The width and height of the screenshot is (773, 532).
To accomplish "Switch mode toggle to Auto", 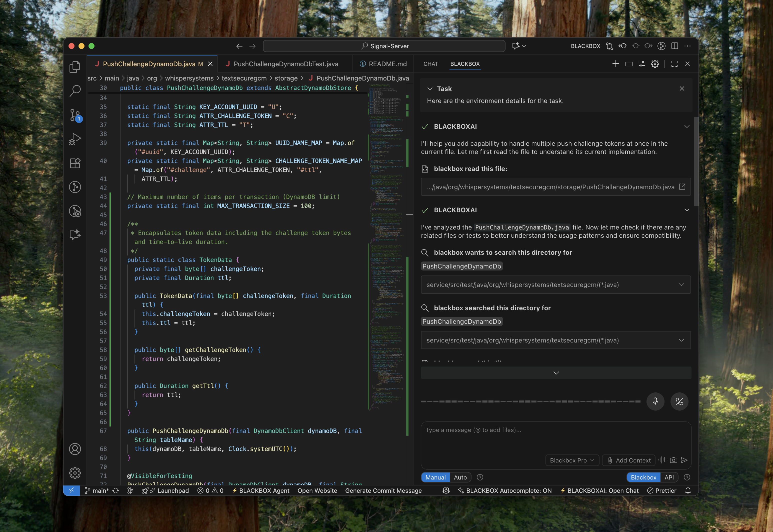I will tap(460, 477).
